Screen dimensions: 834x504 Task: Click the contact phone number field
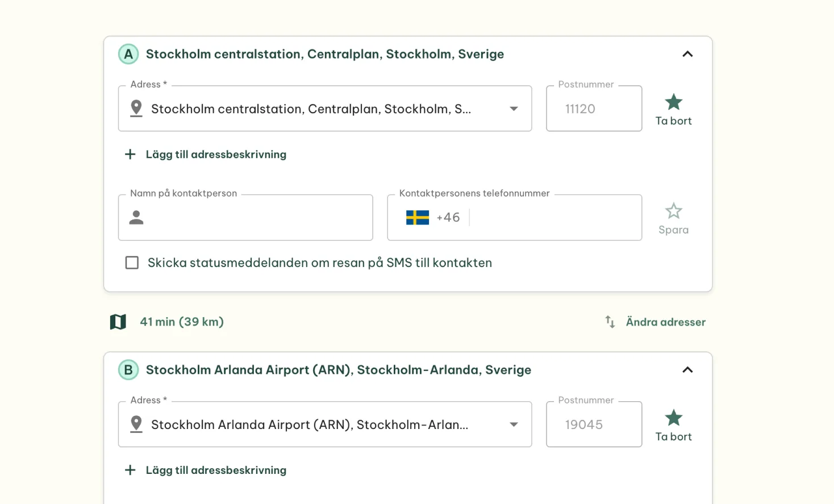(x=554, y=218)
